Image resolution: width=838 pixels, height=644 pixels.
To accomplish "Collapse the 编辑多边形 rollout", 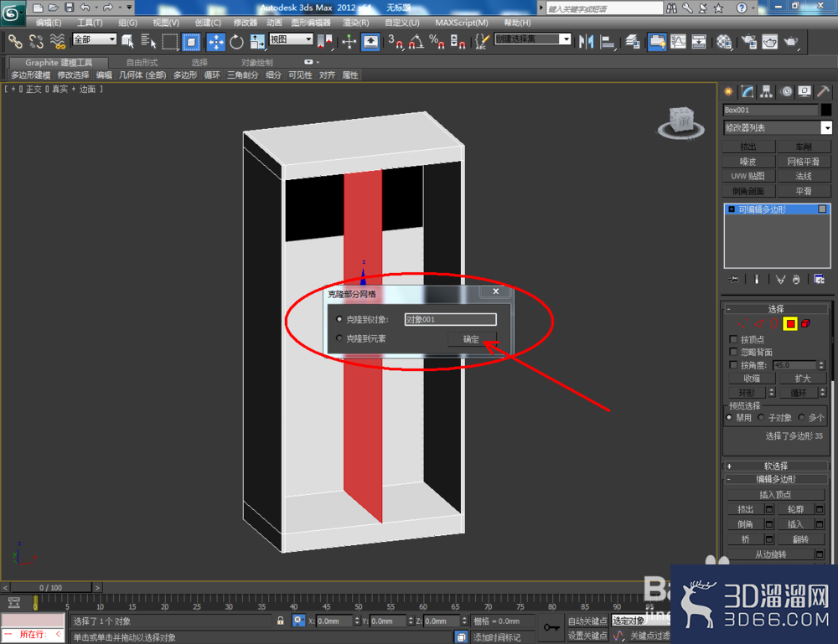I will tap(775, 479).
